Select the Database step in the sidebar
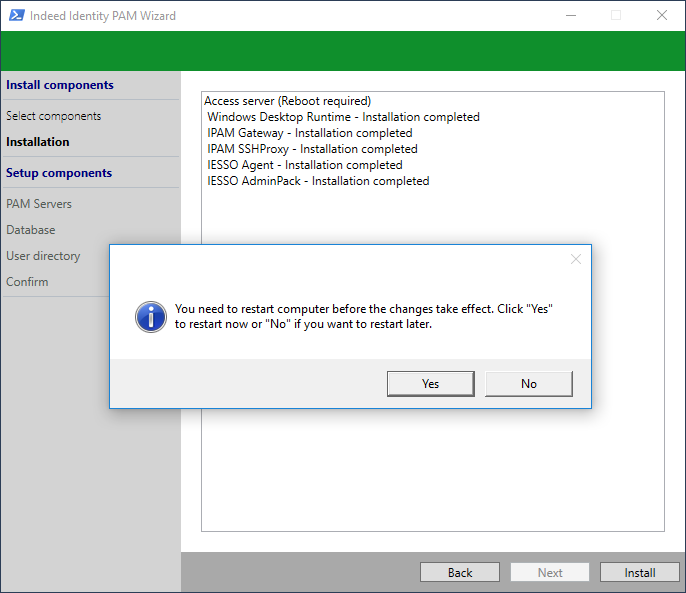 31,230
